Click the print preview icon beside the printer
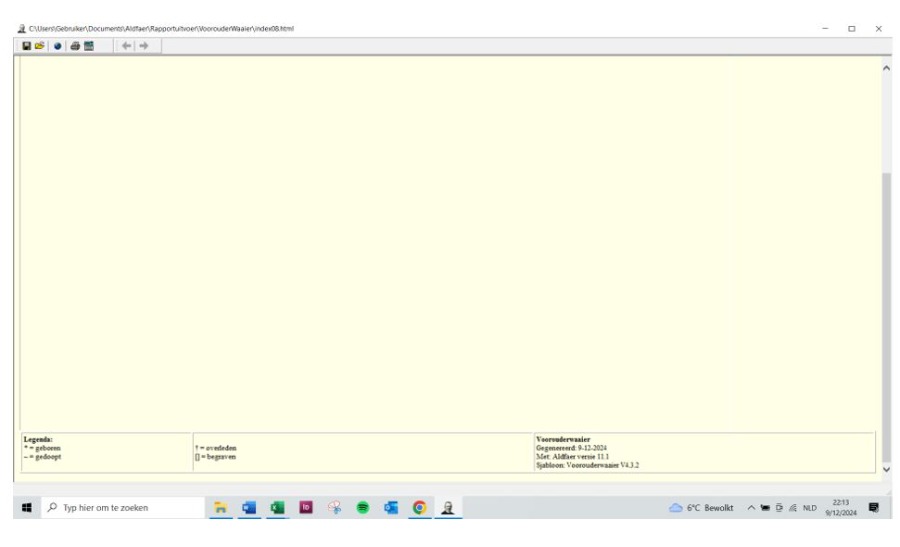Screen dimensions: 900x547 89,46
